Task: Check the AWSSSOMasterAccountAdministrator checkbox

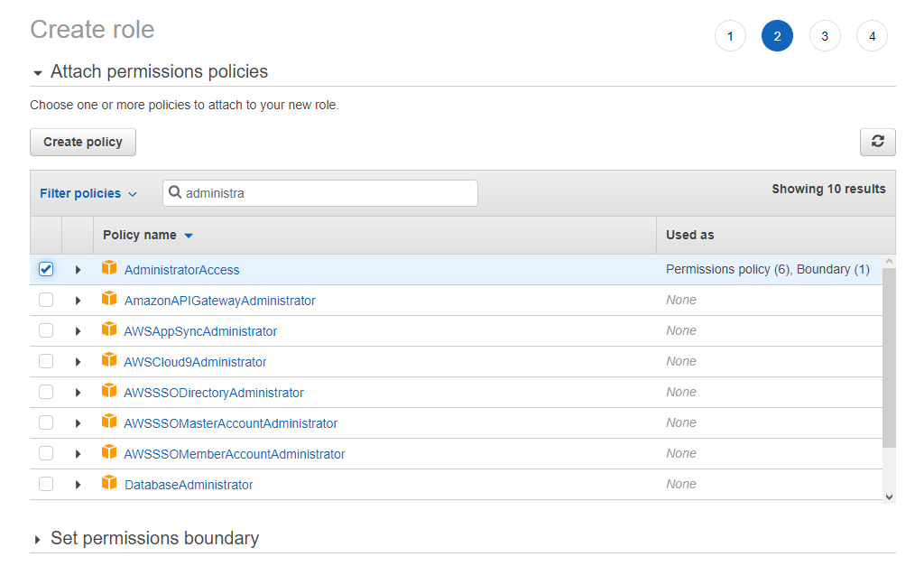Action: pos(46,422)
